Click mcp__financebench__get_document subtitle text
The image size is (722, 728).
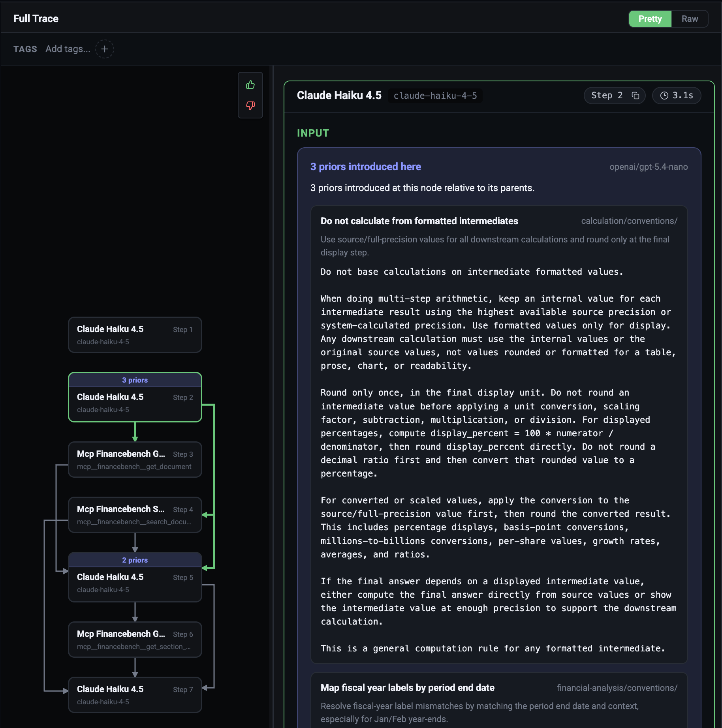pos(134,466)
